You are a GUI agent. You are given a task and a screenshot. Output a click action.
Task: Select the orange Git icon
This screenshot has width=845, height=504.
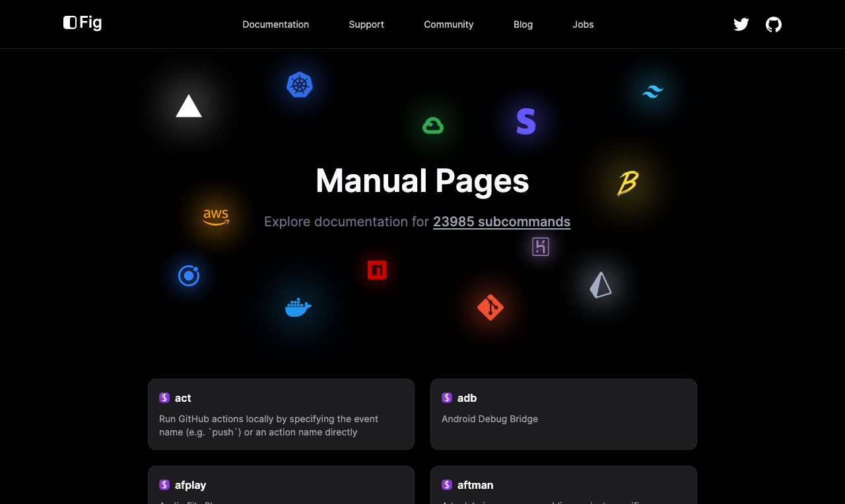pos(490,307)
